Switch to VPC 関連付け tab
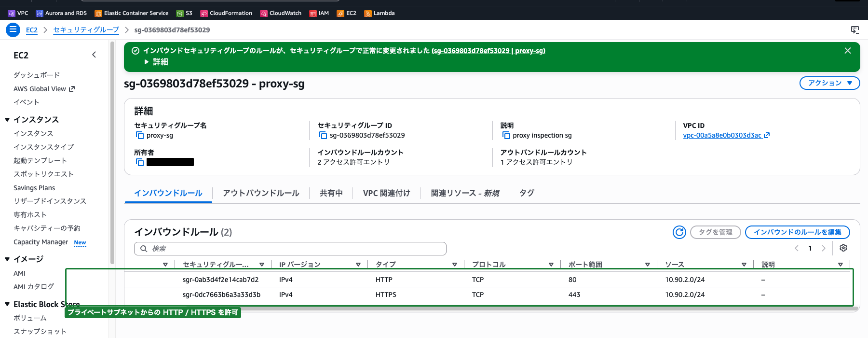 [387, 193]
